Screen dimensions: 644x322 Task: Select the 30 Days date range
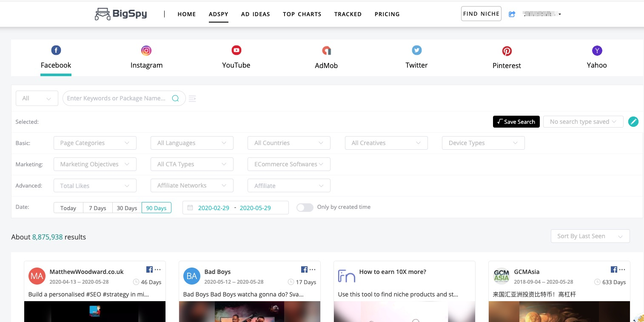pyautogui.click(x=127, y=208)
